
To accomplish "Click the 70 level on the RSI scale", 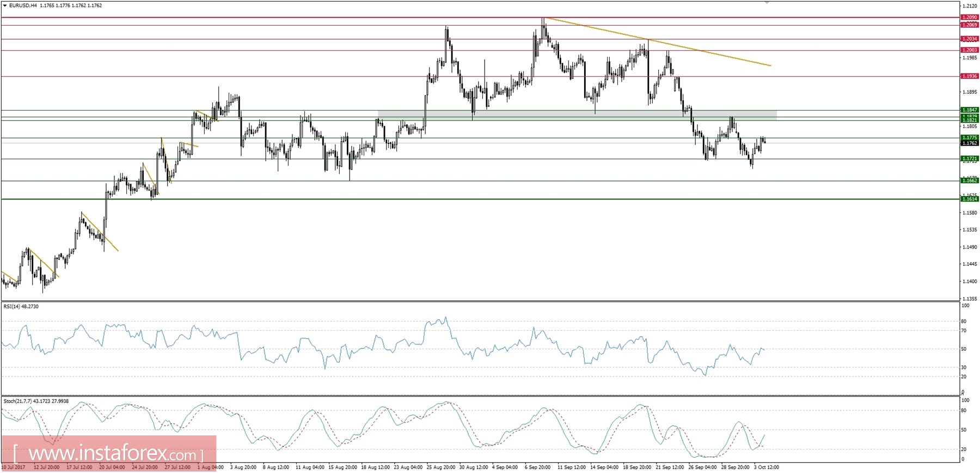I will click(x=964, y=331).
